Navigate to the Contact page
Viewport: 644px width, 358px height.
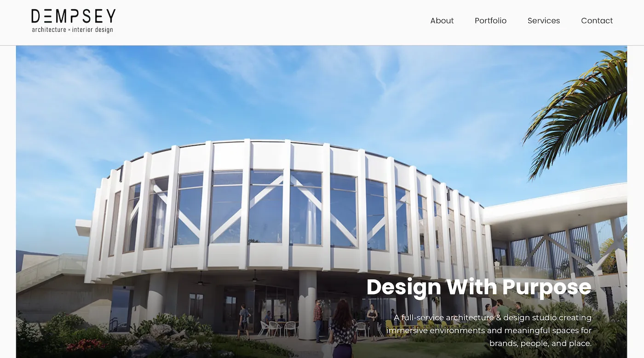[x=597, y=21]
